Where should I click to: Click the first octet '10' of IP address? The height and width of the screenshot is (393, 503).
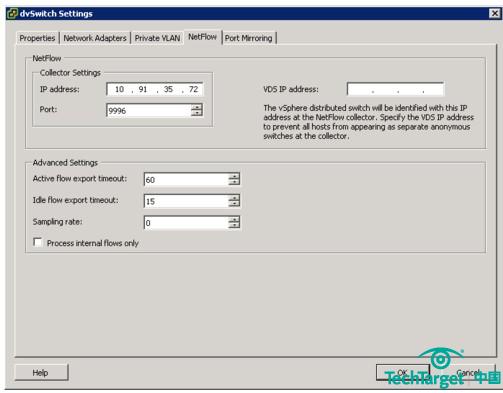point(119,89)
